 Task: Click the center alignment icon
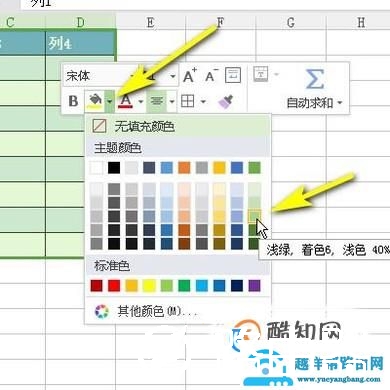tap(156, 101)
